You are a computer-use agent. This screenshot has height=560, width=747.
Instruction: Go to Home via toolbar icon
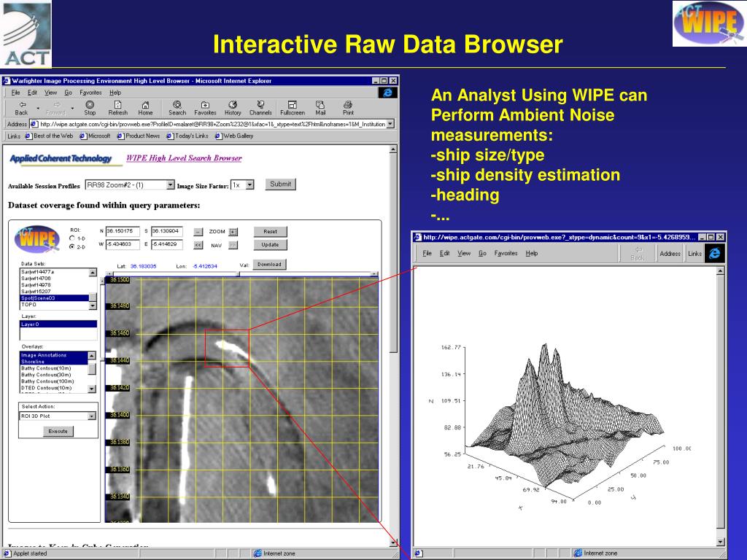[x=145, y=108]
